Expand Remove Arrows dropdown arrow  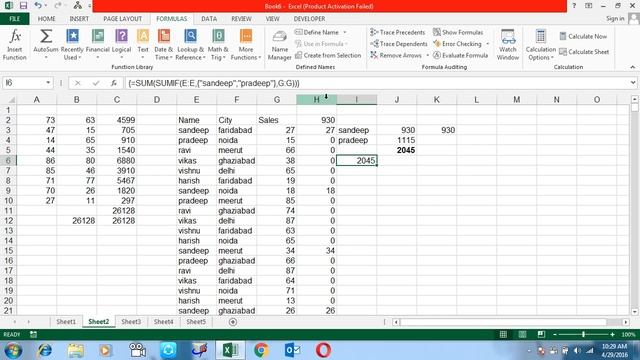(427, 55)
